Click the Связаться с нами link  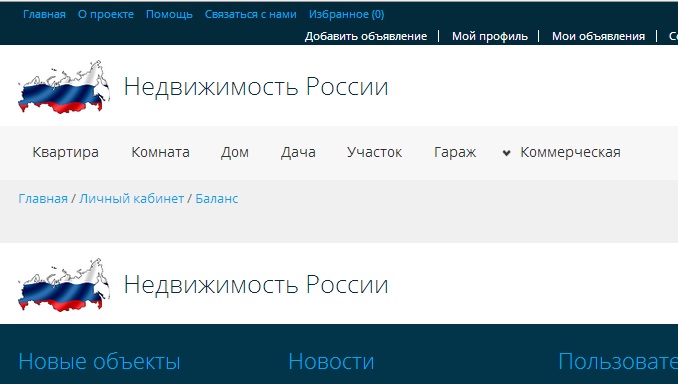point(250,14)
